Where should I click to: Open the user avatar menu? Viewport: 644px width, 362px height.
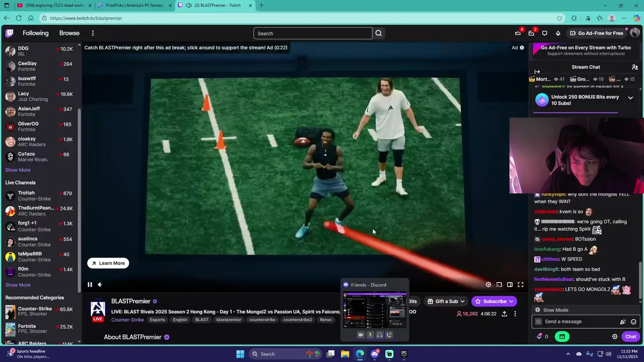(634, 33)
